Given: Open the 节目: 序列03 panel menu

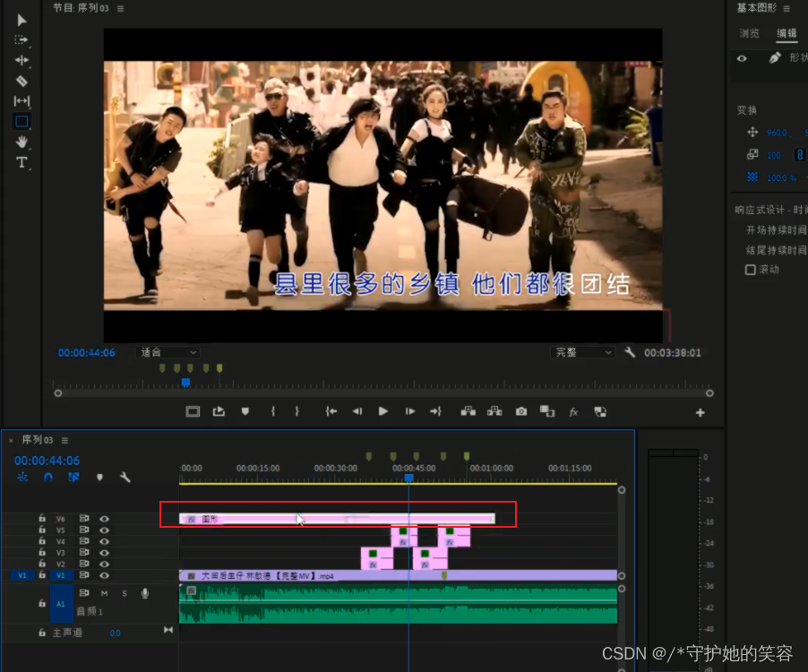Looking at the screenshot, I should coord(120,8).
